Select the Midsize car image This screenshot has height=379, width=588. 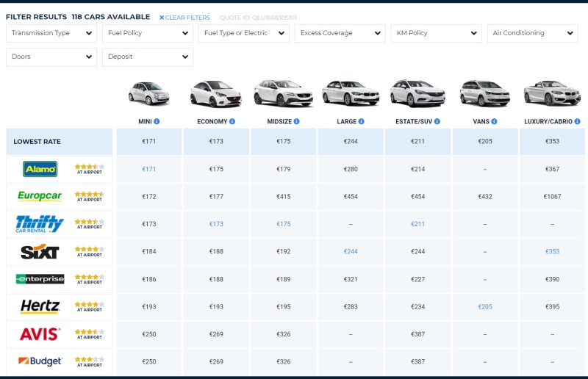click(x=284, y=93)
